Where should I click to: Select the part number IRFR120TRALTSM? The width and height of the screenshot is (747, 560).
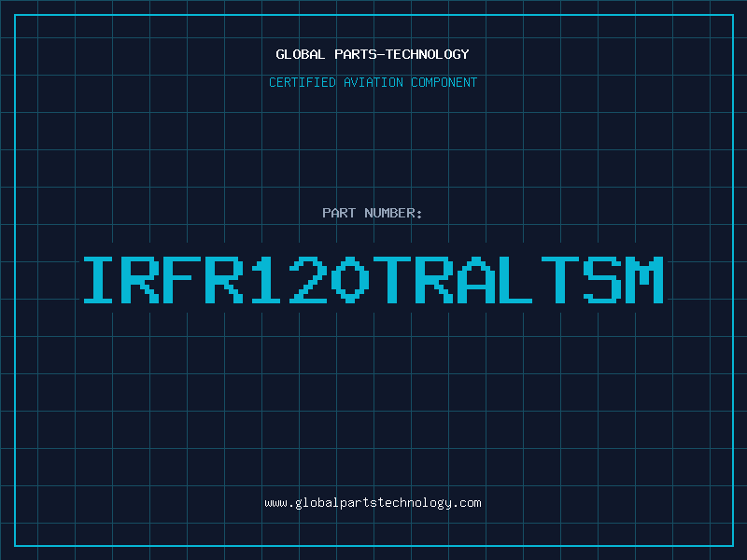pyautogui.click(x=373, y=280)
